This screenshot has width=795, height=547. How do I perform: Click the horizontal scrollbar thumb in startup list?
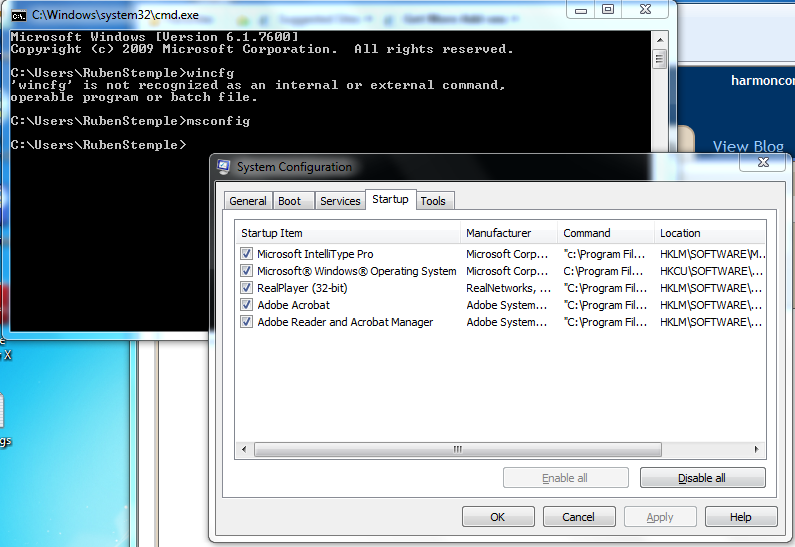pyautogui.click(x=458, y=449)
